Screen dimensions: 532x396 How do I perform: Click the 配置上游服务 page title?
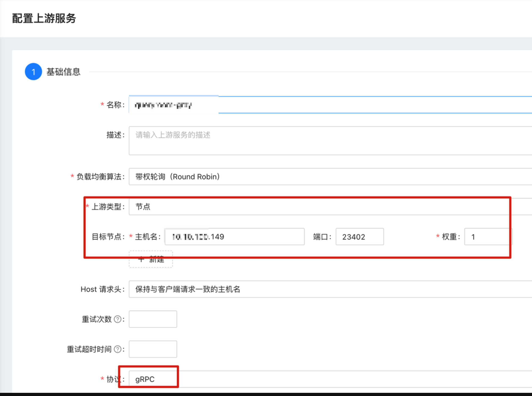pos(44,18)
